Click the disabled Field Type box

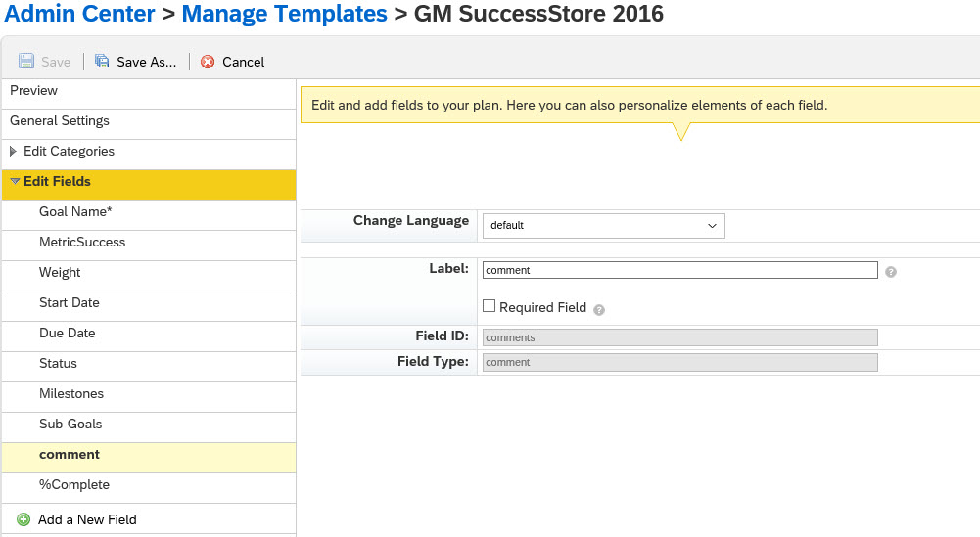tap(680, 362)
